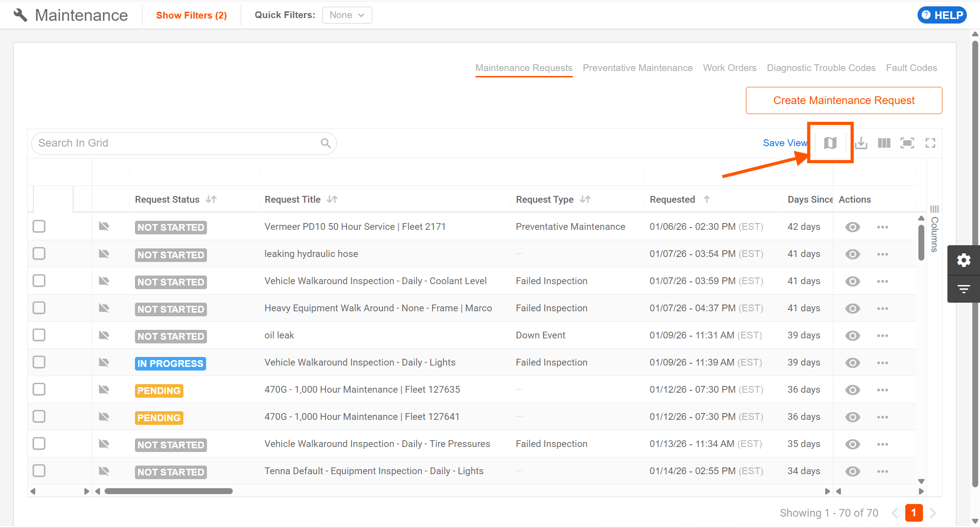Click the Save View link
980x528 pixels.
pyautogui.click(x=784, y=143)
